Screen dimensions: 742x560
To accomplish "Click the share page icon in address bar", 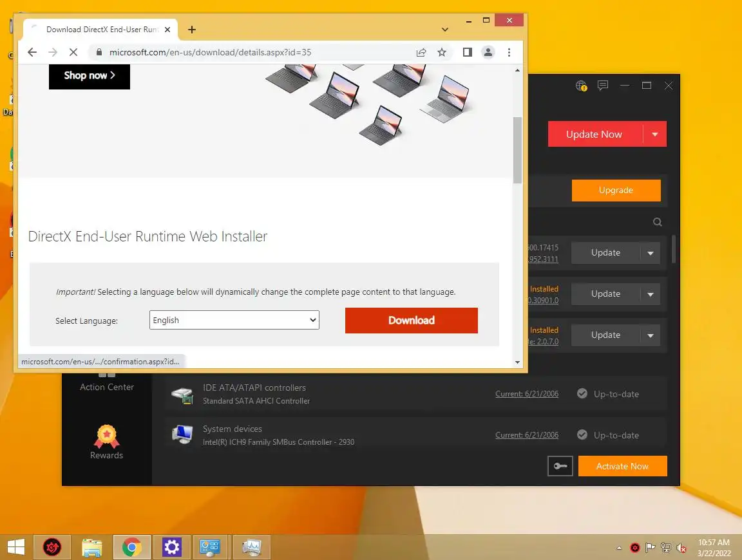I will pos(421,53).
